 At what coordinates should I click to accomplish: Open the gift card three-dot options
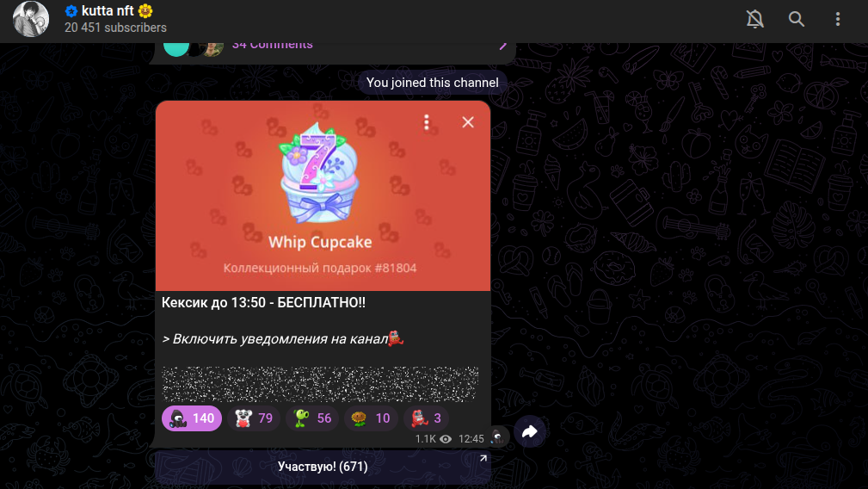click(426, 122)
